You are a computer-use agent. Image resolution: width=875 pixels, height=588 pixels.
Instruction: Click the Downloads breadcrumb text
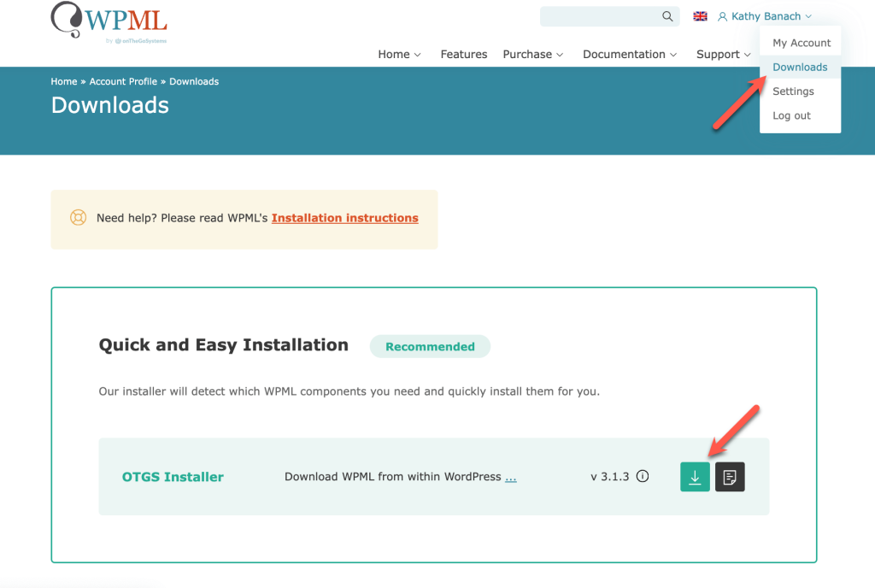pyautogui.click(x=194, y=81)
